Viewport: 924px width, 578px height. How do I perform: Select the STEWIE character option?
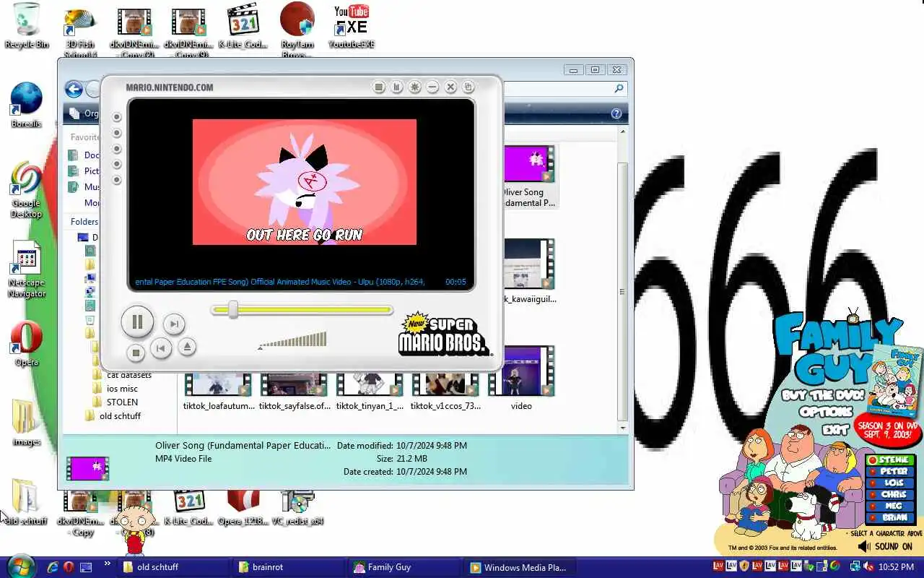[890, 460]
